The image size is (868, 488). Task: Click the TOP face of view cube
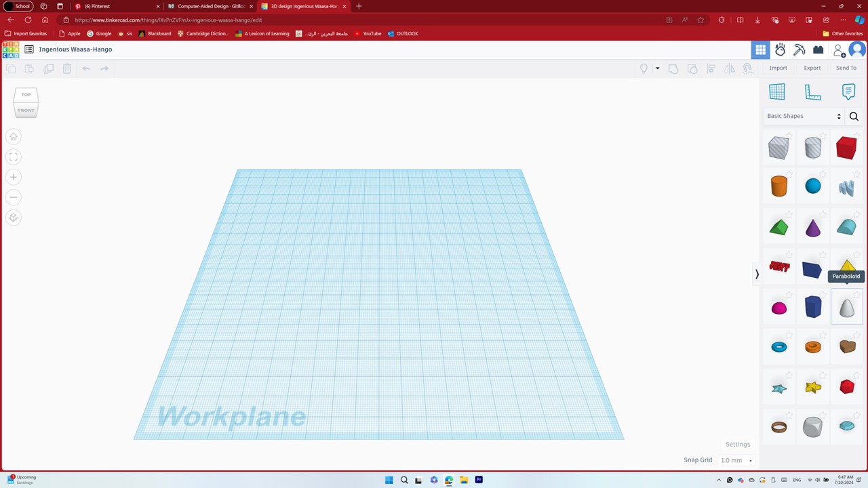tap(26, 95)
